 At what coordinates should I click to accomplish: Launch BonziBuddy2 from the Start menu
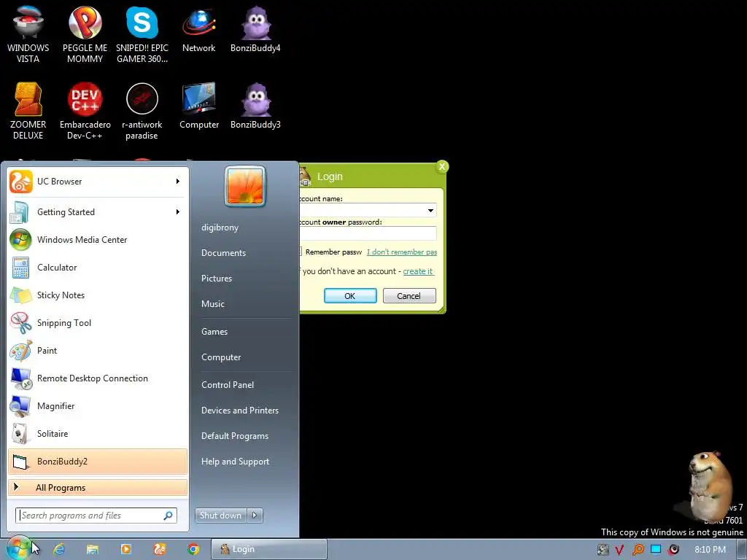pyautogui.click(x=98, y=462)
